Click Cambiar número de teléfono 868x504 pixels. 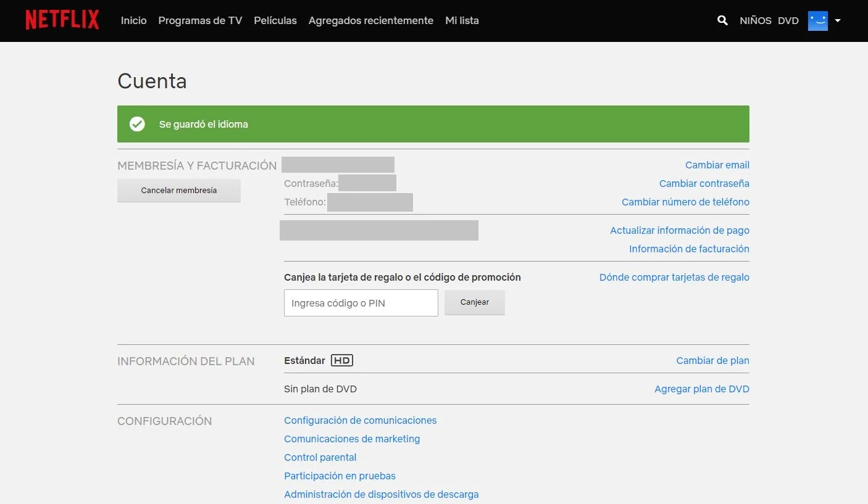[x=685, y=202]
